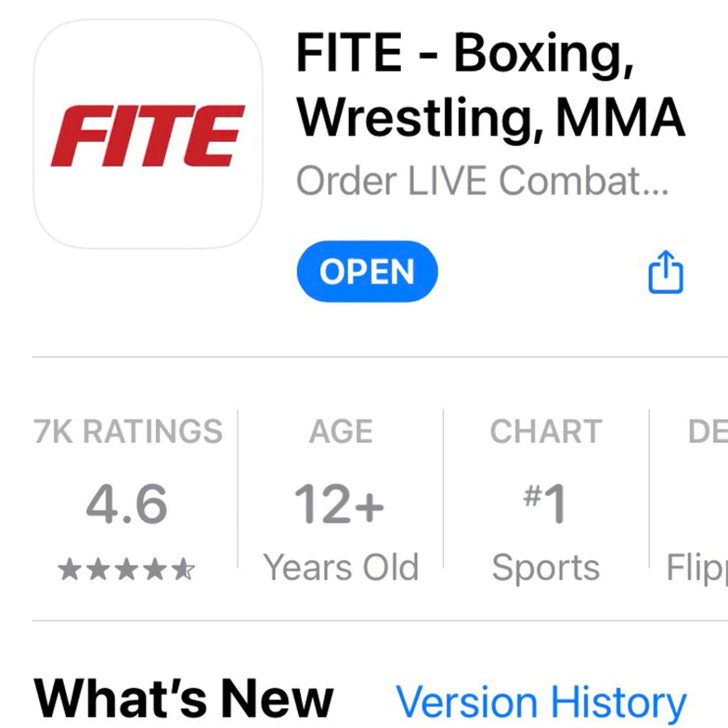Tap the #1 chart ranking
This screenshot has height=728, width=728.
[x=545, y=504]
